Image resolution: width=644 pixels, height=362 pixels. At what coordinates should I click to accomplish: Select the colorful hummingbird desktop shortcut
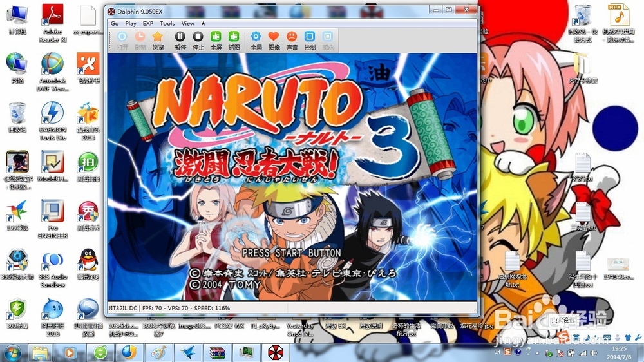pyautogui.click(x=17, y=215)
